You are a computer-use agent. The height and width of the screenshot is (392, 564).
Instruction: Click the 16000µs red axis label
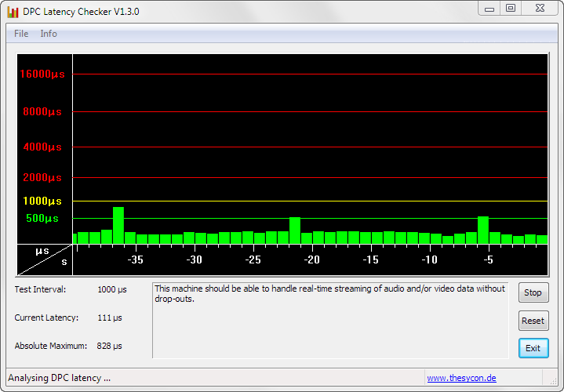(x=42, y=74)
